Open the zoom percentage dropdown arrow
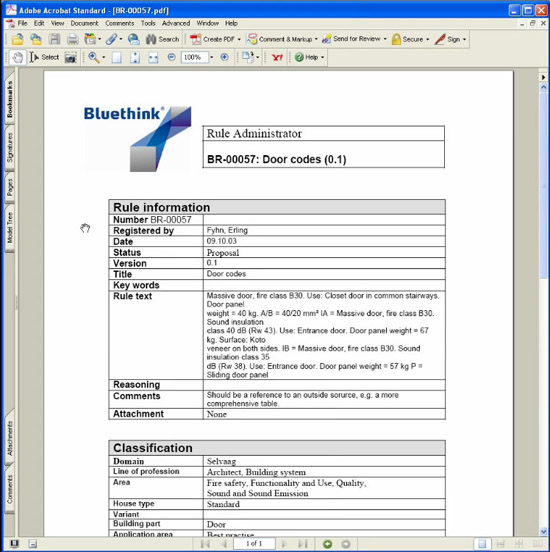The width and height of the screenshot is (550, 552). tap(212, 57)
